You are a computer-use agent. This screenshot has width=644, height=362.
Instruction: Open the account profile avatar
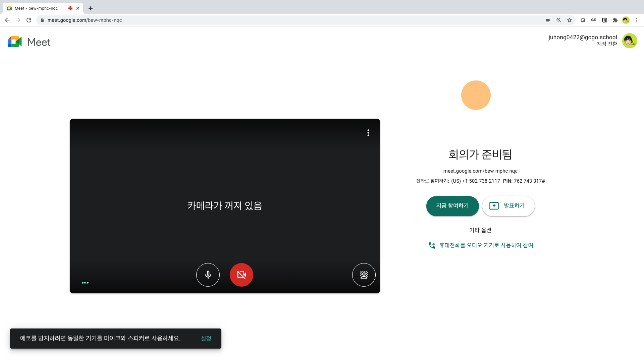(x=630, y=41)
